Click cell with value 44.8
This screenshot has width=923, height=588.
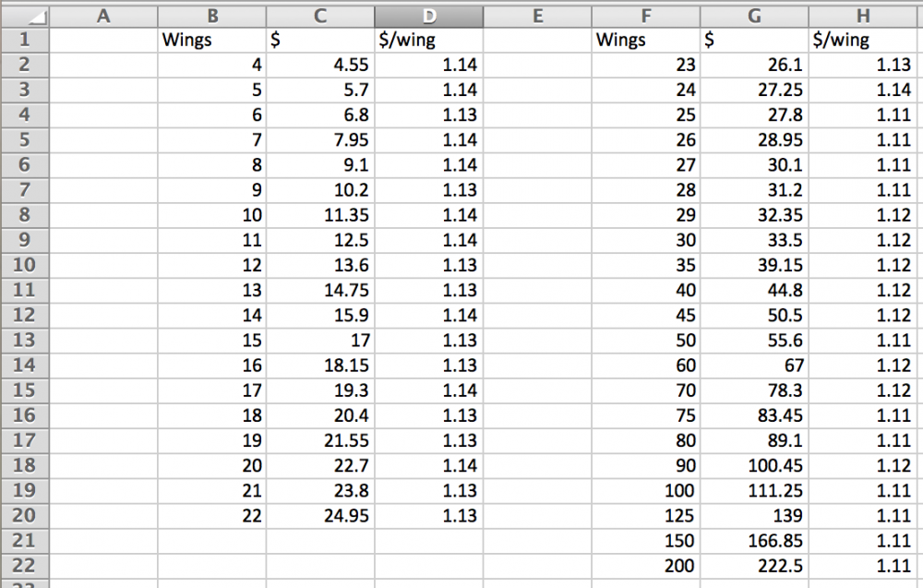pos(754,291)
